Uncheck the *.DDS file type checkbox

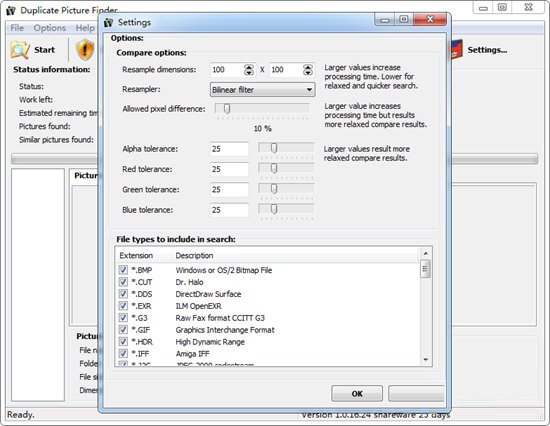point(123,294)
